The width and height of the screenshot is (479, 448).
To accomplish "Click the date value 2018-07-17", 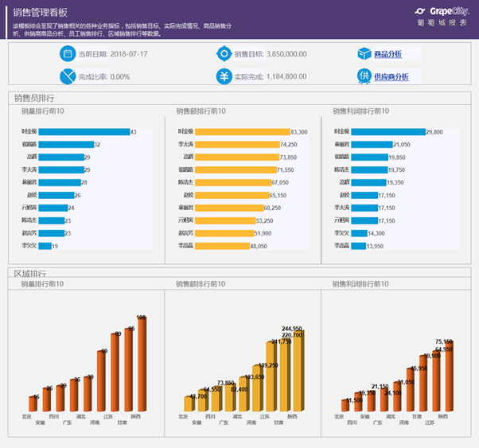I will 129,54.
